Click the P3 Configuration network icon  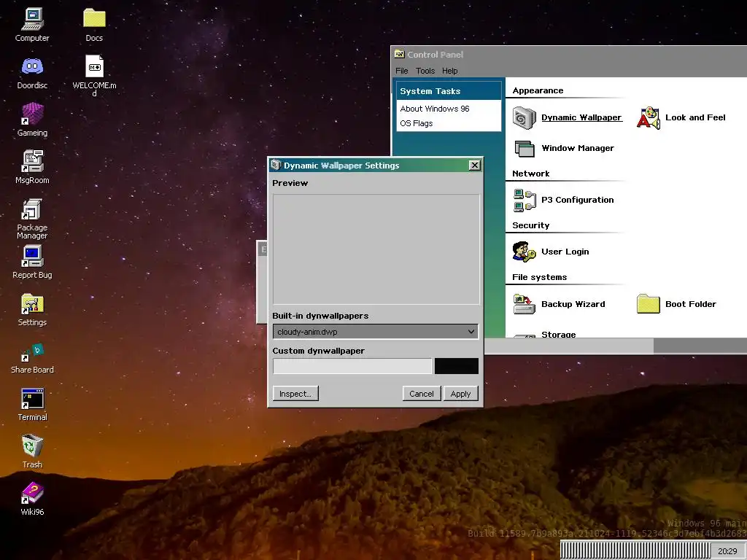(524, 200)
